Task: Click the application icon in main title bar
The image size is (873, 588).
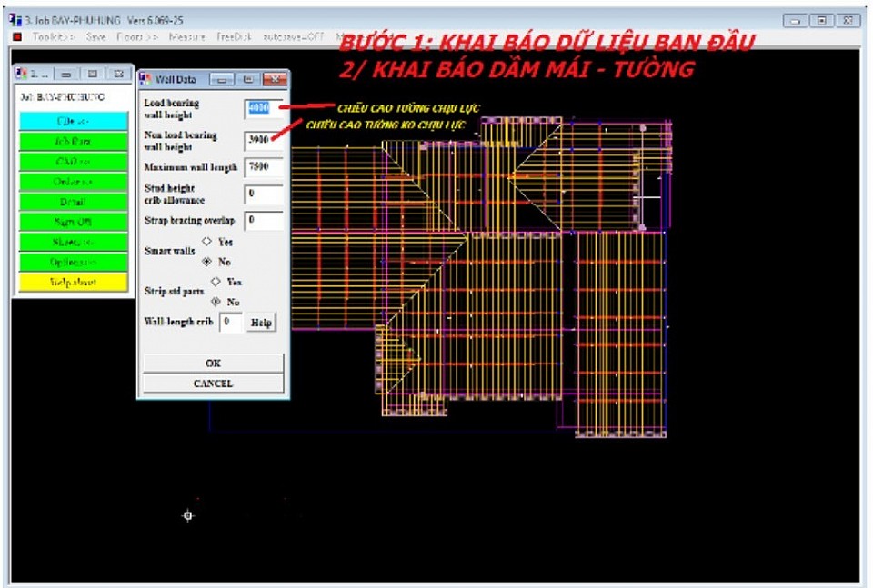Action: [14, 20]
